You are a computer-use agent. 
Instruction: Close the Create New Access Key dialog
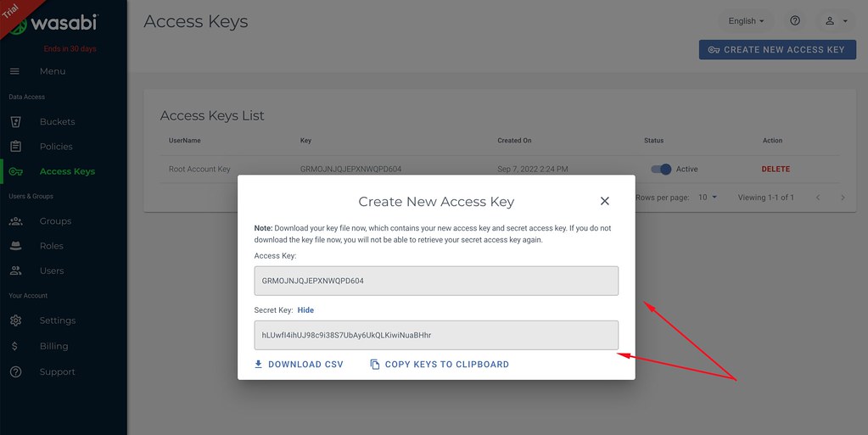(x=604, y=201)
